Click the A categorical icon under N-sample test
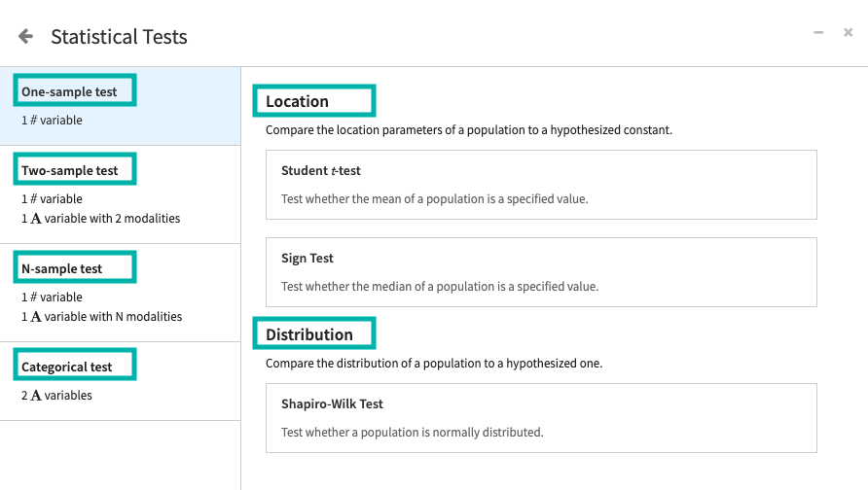 [x=36, y=317]
